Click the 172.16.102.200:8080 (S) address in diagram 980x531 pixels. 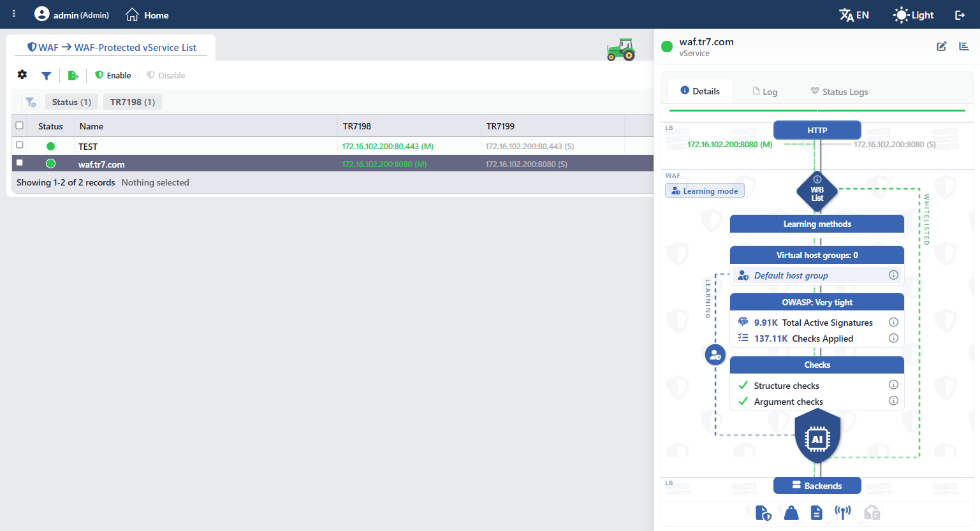click(x=895, y=145)
